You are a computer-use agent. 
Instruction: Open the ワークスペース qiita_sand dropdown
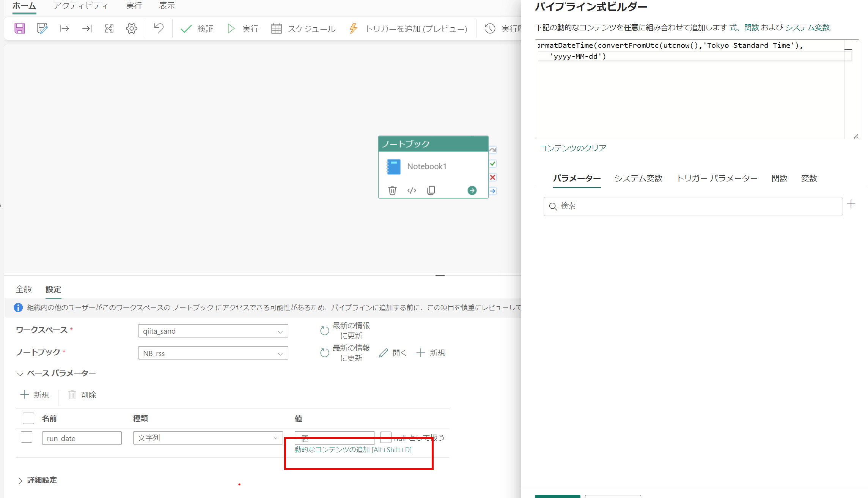(x=213, y=331)
